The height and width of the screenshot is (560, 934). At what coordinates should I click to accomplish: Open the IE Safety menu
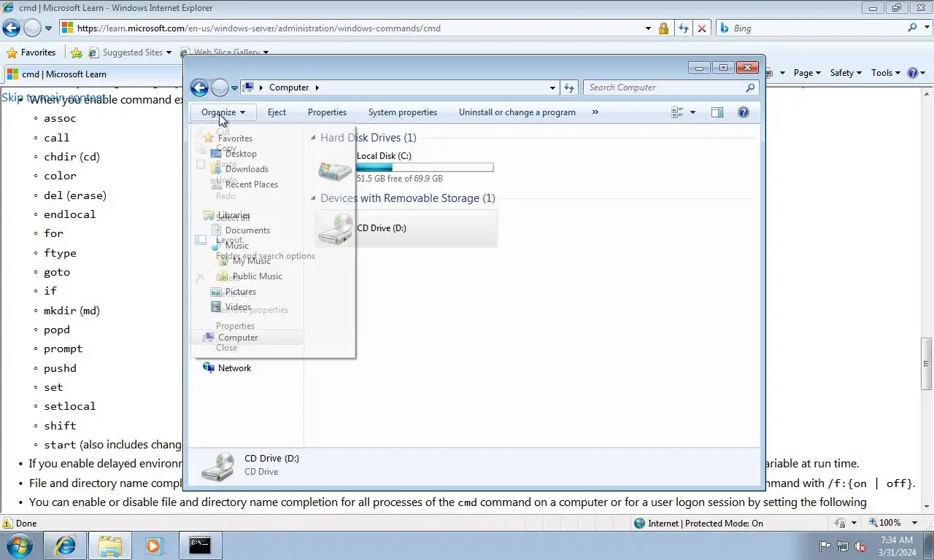point(846,73)
